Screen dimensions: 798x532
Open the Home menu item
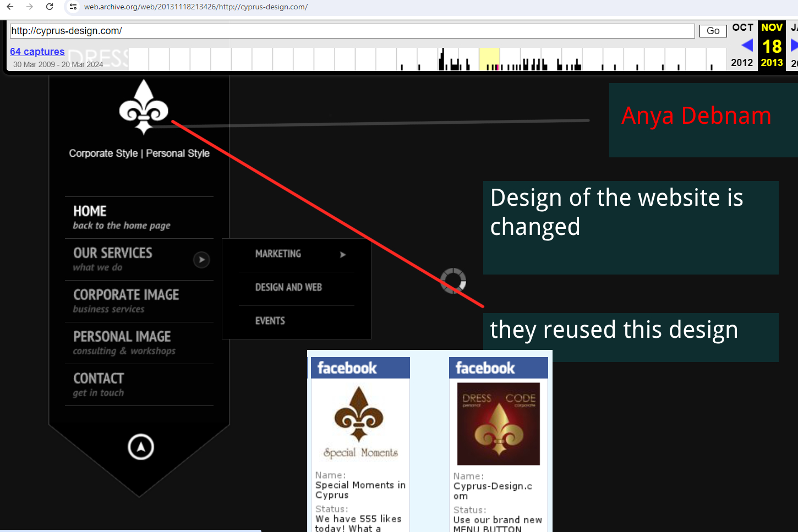(x=122, y=217)
